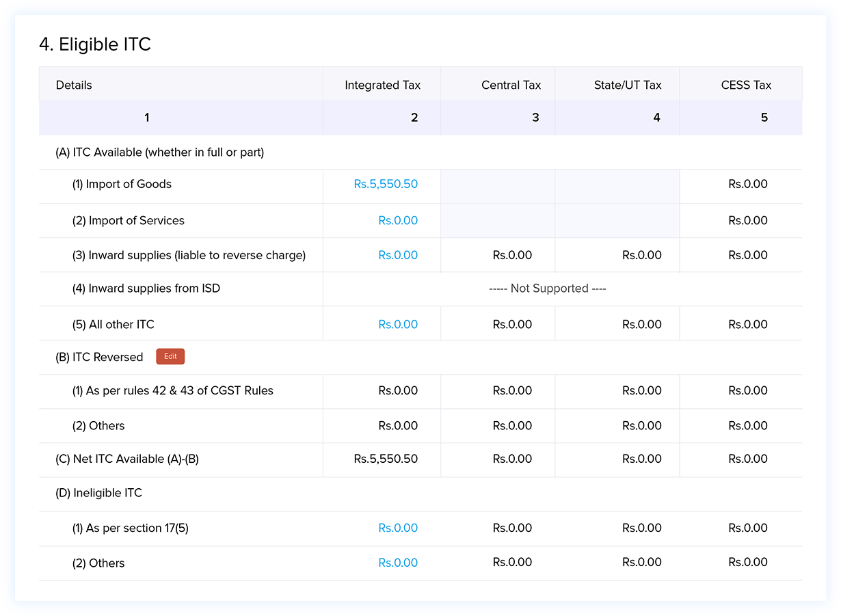The width and height of the screenshot is (841, 616).
Task: Click the Integrated Tax column header
Action: 383,85
